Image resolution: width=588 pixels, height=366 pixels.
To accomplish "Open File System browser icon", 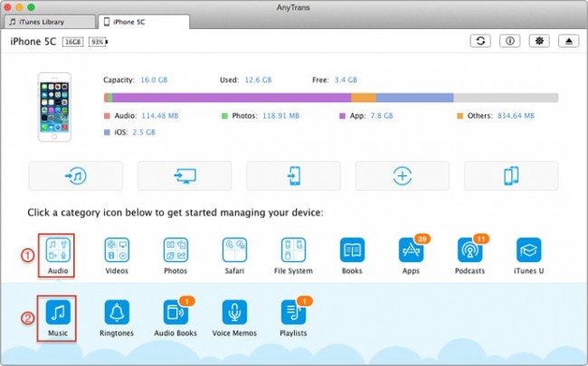I will click(x=293, y=250).
